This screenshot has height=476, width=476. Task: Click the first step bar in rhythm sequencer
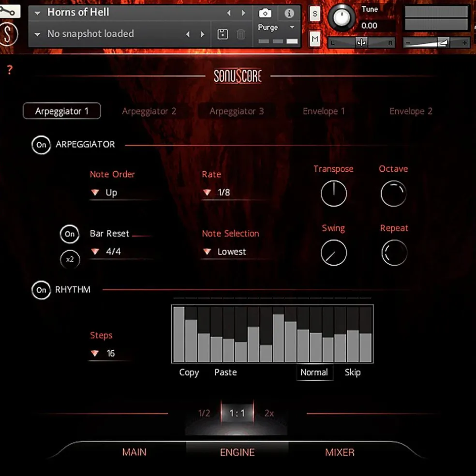coord(179,334)
